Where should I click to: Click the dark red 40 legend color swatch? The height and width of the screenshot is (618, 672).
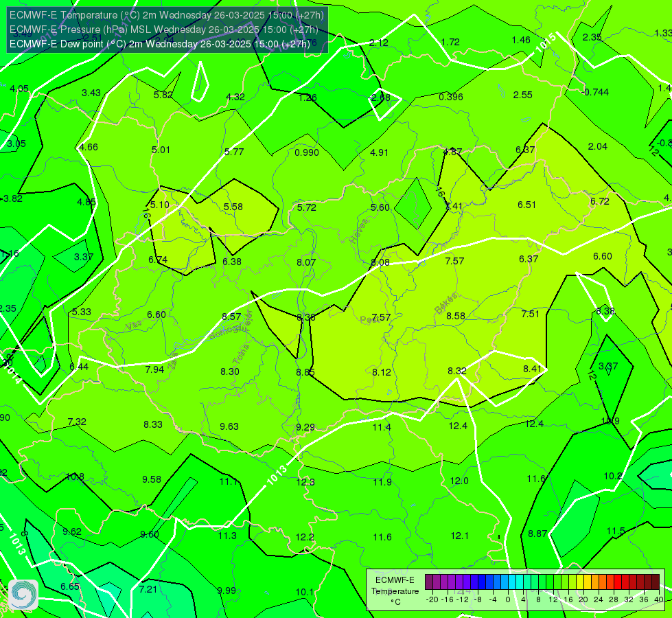coord(656,582)
